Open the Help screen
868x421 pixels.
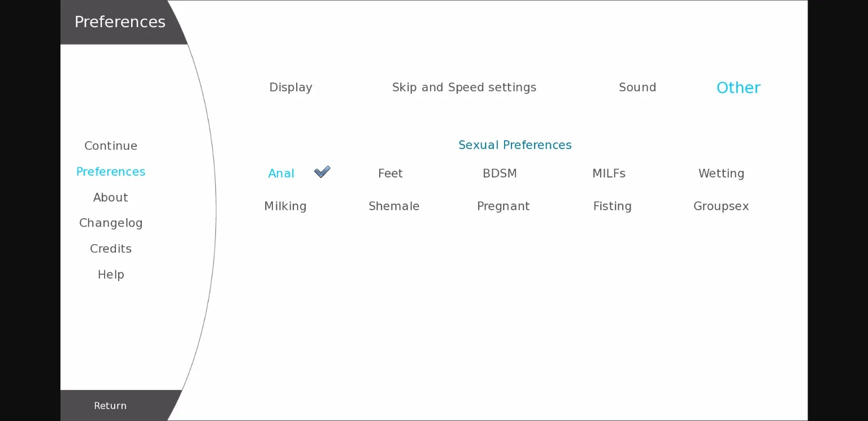[111, 275]
